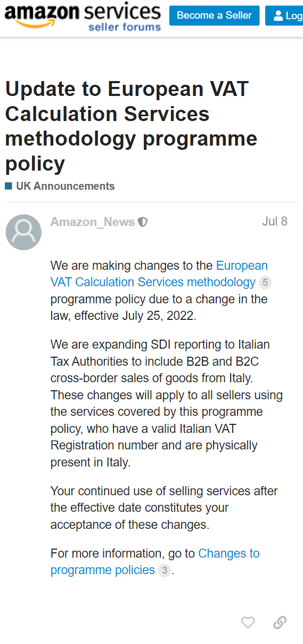The image size is (303, 644).
Task: Click the click-count badge showing 3
Action: click(x=165, y=570)
